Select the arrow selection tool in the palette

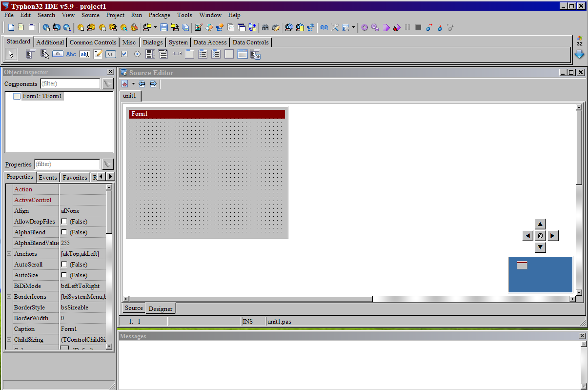(x=11, y=54)
